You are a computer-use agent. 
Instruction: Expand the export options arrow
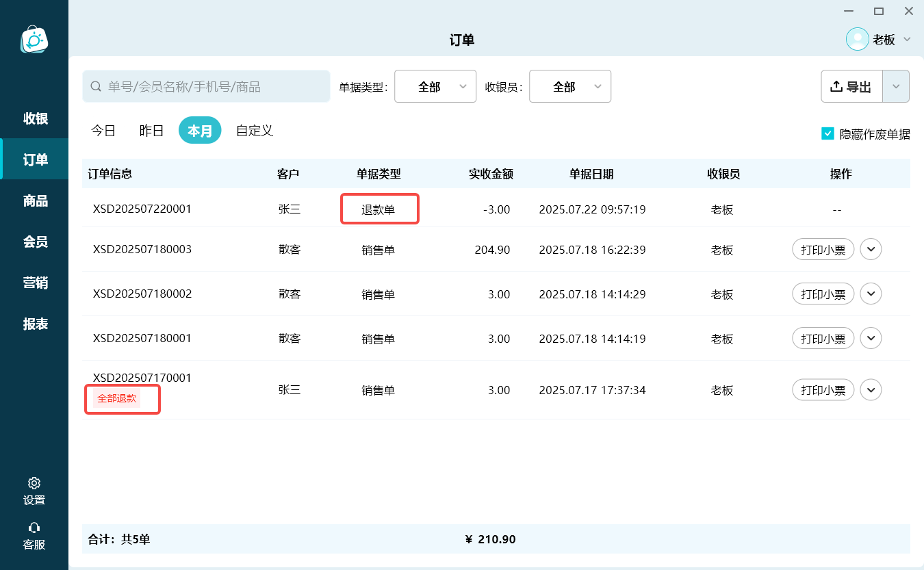point(896,86)
